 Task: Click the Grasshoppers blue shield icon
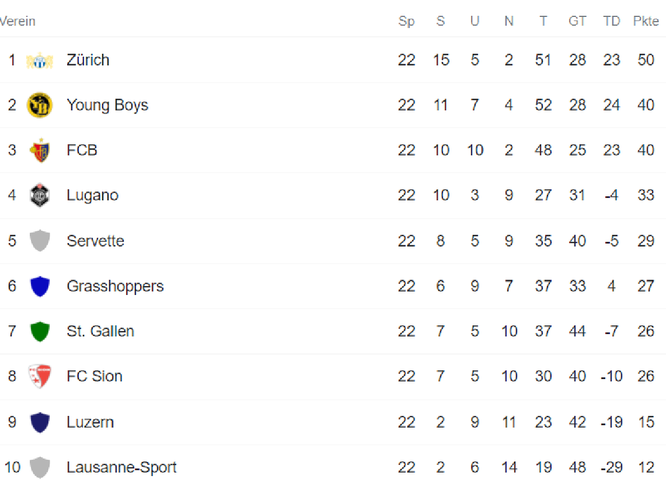[40, 286]
